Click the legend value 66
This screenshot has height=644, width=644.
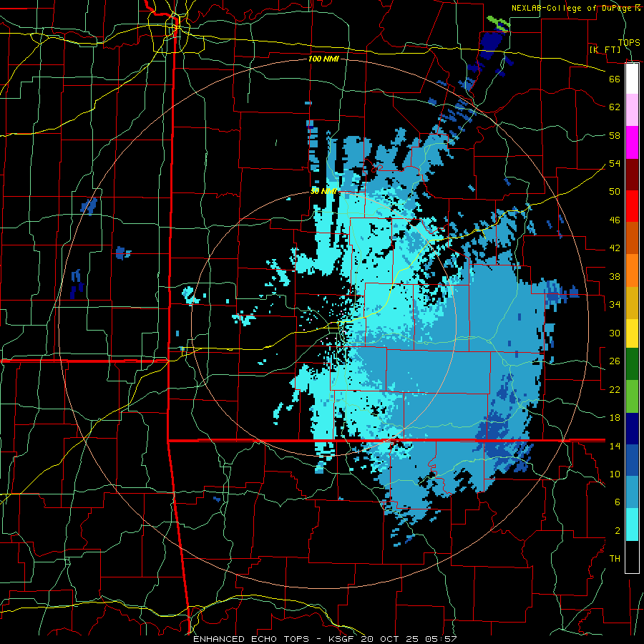tap(615, 79)
